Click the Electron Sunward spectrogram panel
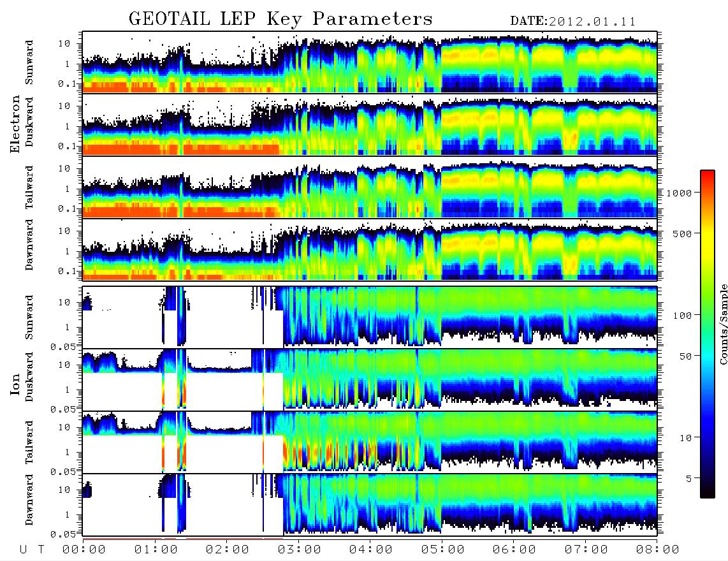Image resolution: width=728 pixels, height=561 pixels. 370,62
